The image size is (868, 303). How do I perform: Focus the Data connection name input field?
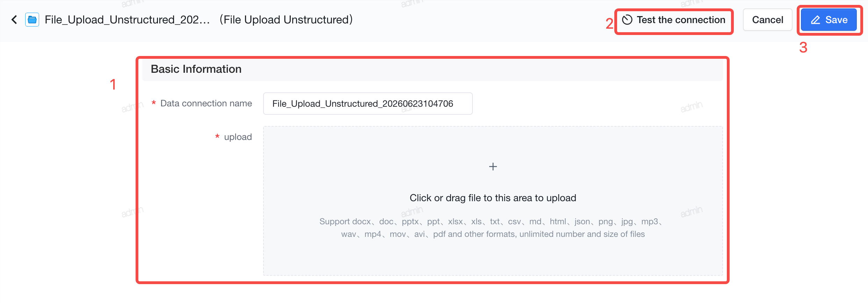[368, 104]
